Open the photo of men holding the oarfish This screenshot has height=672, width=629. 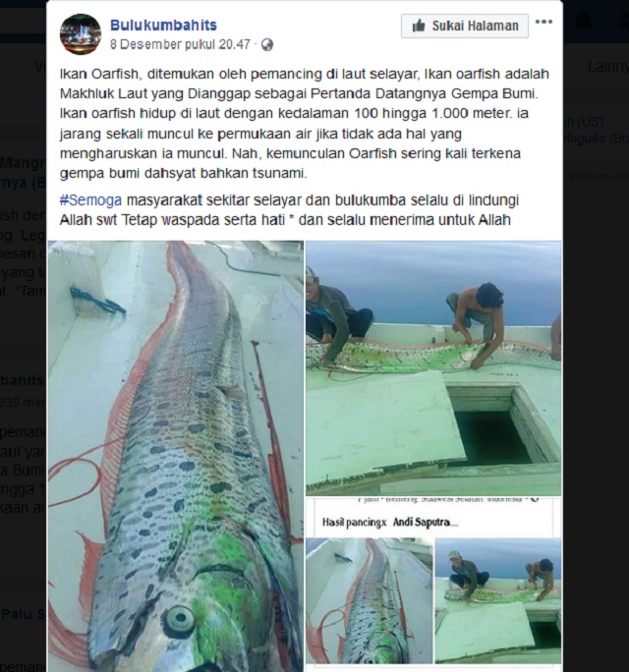pyautogui.click(x=433, y=368)
